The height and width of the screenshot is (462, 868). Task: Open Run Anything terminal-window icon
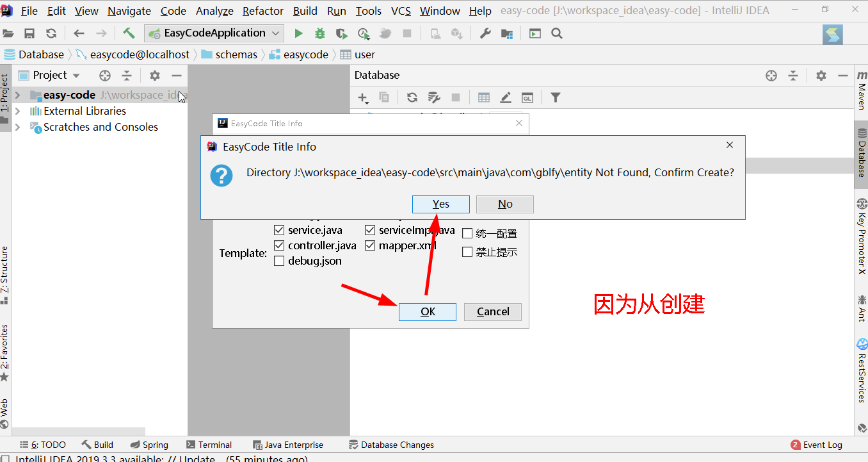pyautogui.click(x=535, y=33)
